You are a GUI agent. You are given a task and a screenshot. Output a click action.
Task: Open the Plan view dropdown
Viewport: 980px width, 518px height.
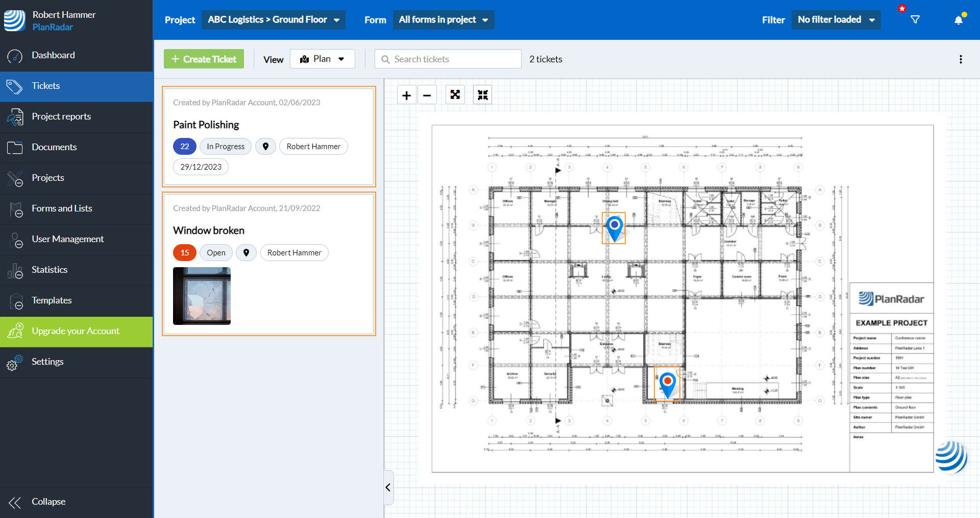323,59
